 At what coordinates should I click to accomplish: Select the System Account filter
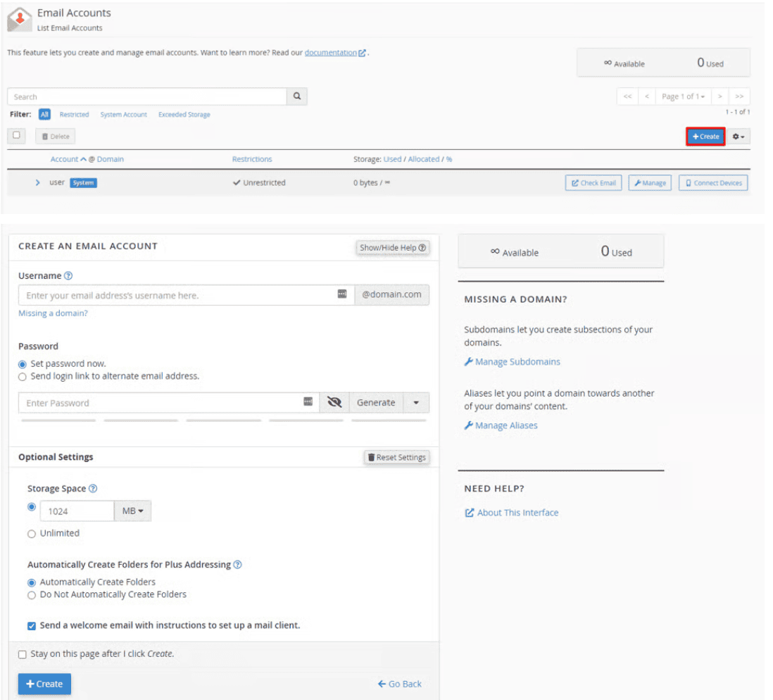coord(125,115)
